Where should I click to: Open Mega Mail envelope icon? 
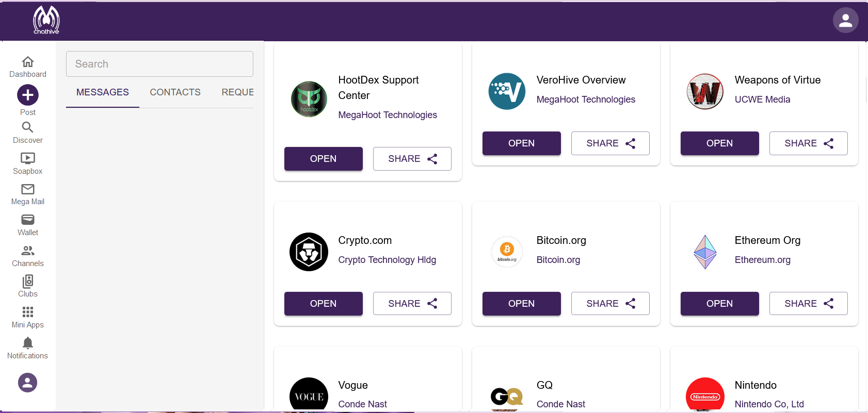click(x=28, y=189)
